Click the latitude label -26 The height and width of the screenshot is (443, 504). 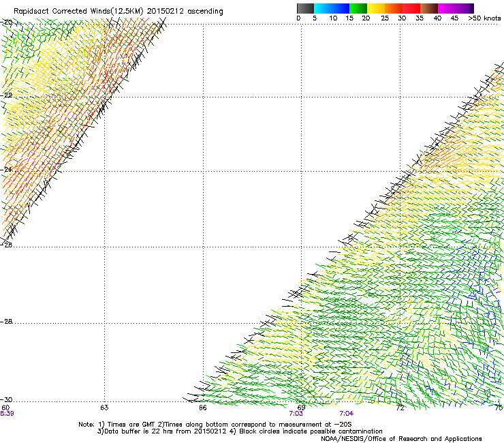tap(7, 245)
